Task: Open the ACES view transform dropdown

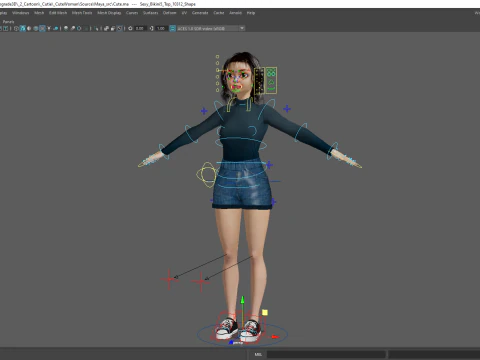Action: tap(211, 28)
